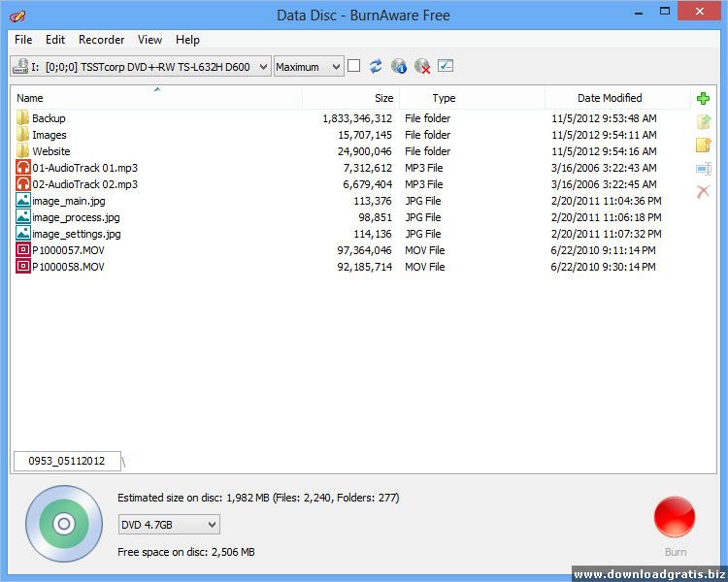This screenshot has width=728, height=582.
Task: Click the P1000058.MOV video icon
Action: (22, 267)
